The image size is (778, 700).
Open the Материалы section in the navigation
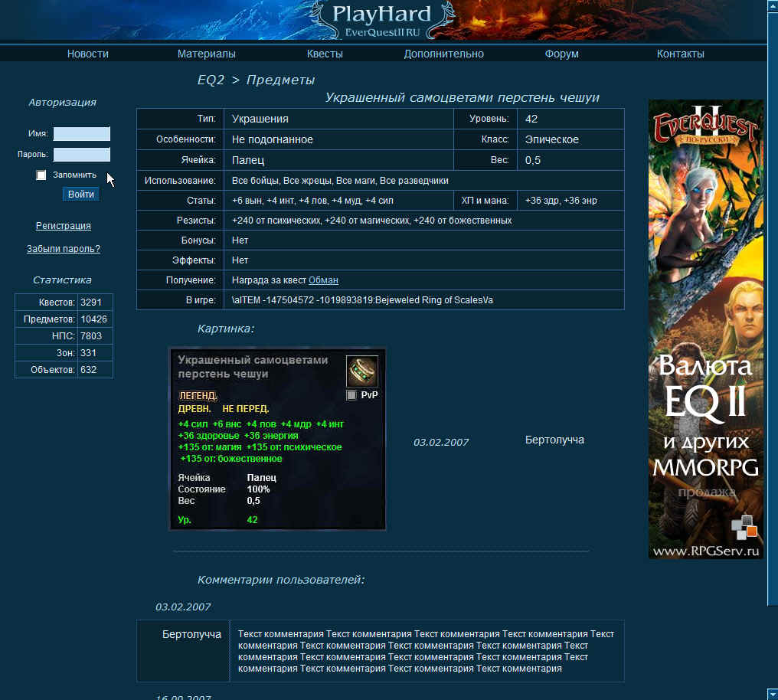(205, 54)
